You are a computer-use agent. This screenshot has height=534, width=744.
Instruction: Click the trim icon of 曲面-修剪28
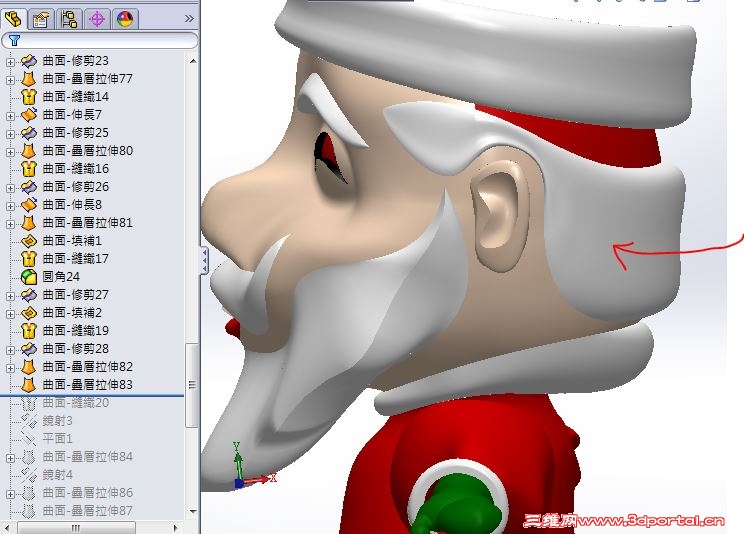pyautogui.click(x=29, y=349)
